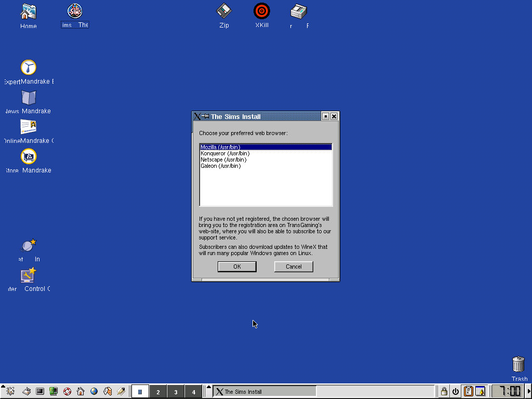Click the logout power icon
Image resolution: width=532 pixels, height=399 pixels.
point(456,391)
